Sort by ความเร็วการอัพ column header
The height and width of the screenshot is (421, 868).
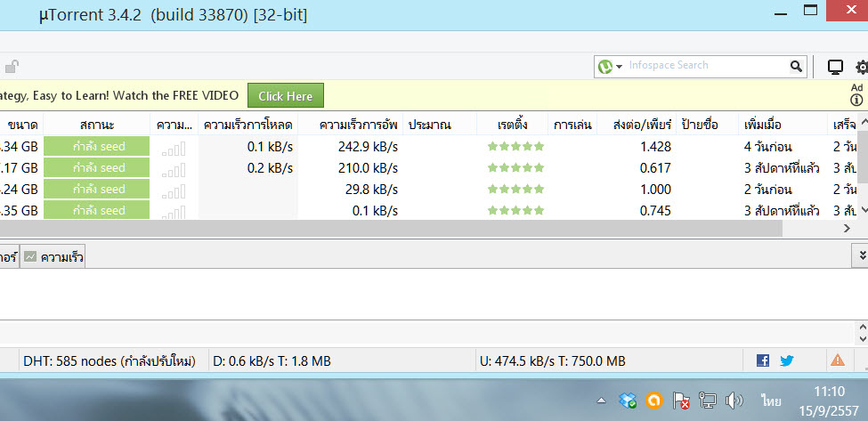point(351,125)
